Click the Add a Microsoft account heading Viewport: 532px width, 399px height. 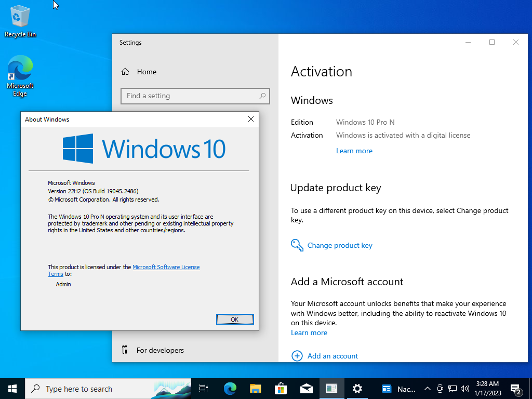347,282
